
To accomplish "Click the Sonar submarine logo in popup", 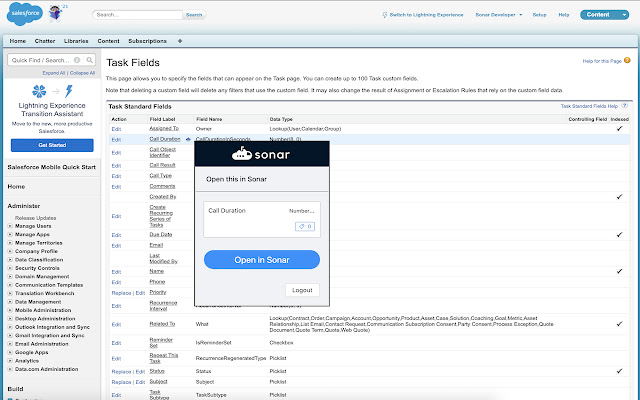I will (242, 153).
